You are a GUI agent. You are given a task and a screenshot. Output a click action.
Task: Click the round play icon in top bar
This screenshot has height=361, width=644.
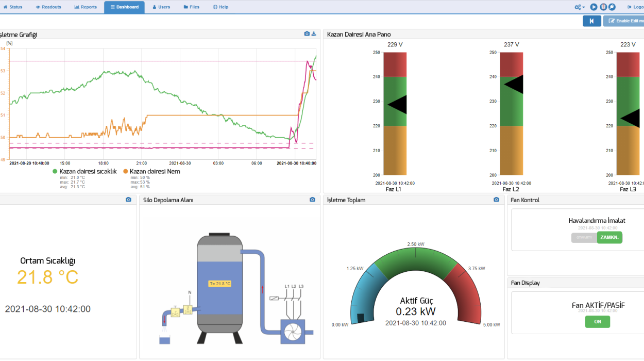[x=594, y=7]
